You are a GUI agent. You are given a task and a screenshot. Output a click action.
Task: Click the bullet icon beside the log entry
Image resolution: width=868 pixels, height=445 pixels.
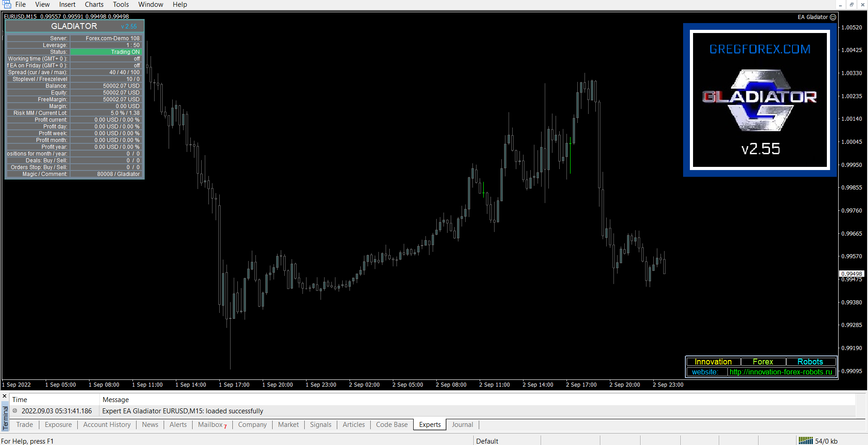coord(15,411)
